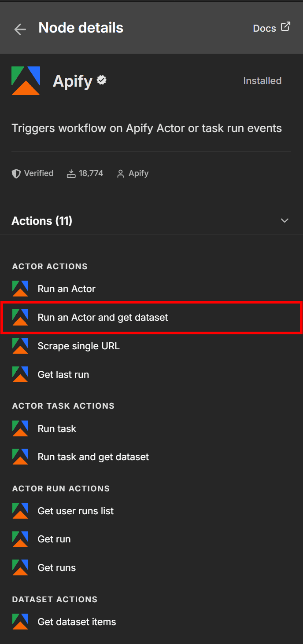Click the Verified text label
This screenshot has height=644, width=303.
(39, 173)
